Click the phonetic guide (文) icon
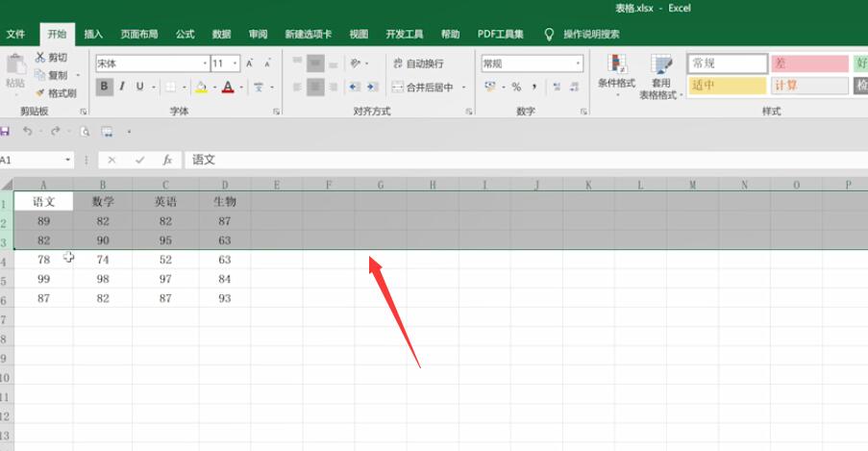The height and width of the screenshot is (451, 868). (259, 87)
